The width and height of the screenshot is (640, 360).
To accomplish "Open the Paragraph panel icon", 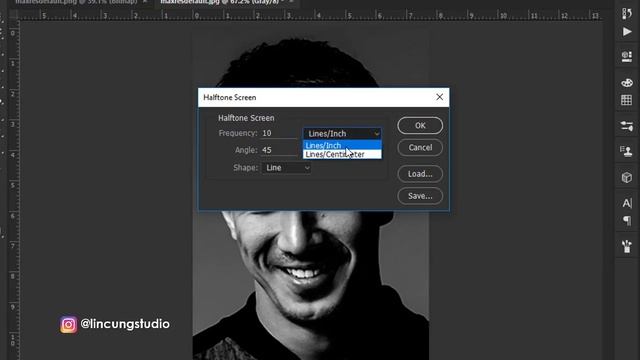I will click(627, 221).
